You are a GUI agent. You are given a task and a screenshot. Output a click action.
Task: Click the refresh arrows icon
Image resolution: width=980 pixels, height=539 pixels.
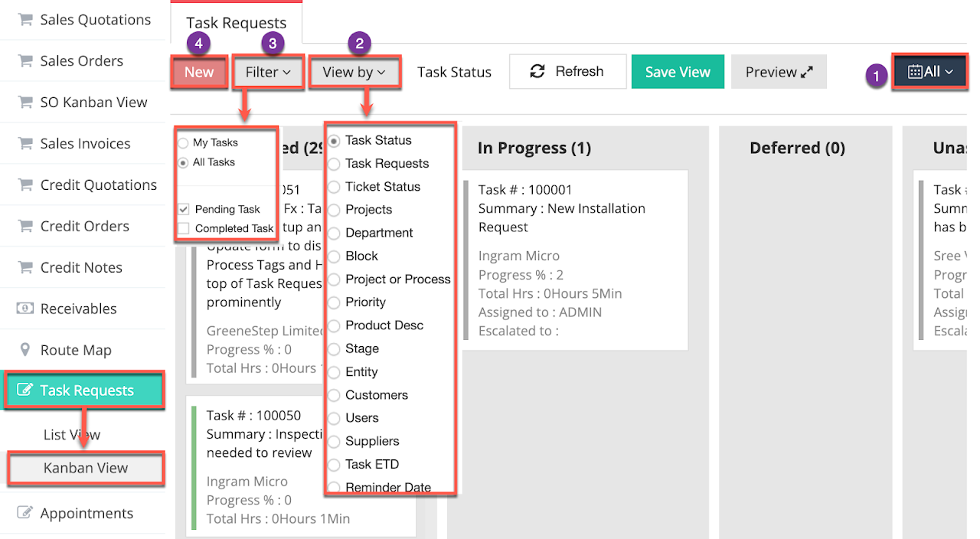537,71
